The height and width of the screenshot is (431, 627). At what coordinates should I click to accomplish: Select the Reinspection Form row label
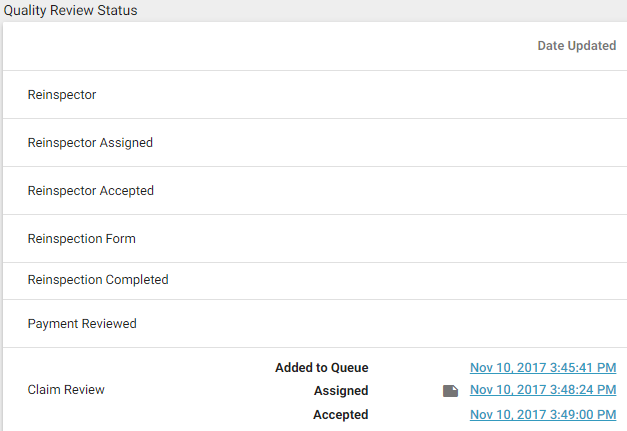pyautogui.click(x=82, y=239)
